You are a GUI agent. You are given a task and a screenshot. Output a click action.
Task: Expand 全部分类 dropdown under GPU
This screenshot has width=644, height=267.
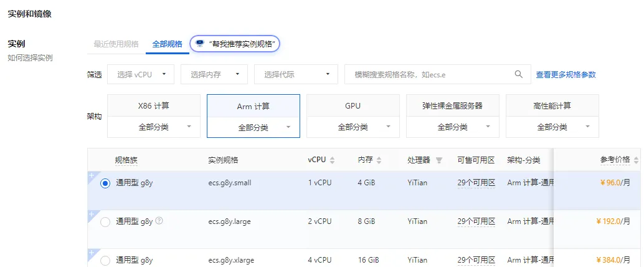353,127
